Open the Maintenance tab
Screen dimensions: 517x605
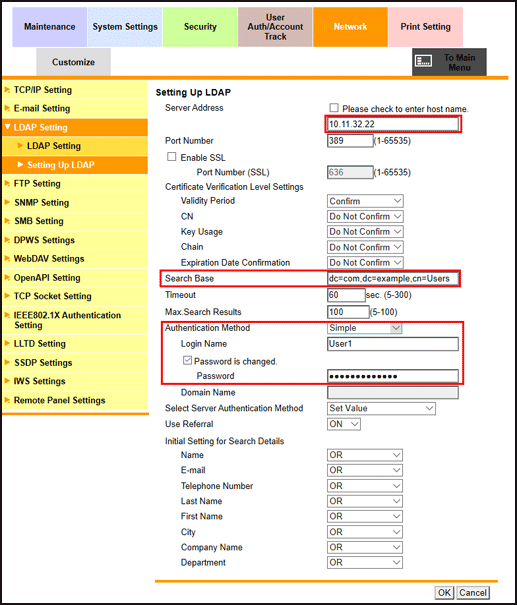[49, 27]
